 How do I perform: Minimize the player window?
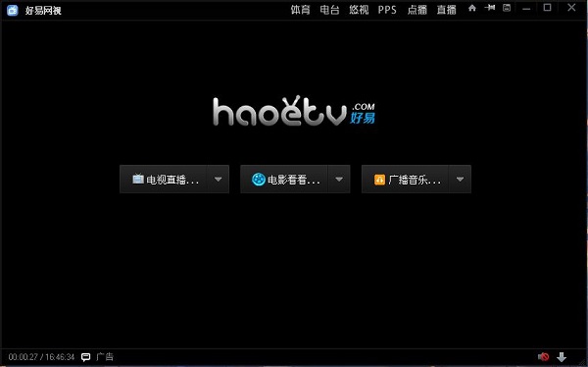tap(526, 8)
